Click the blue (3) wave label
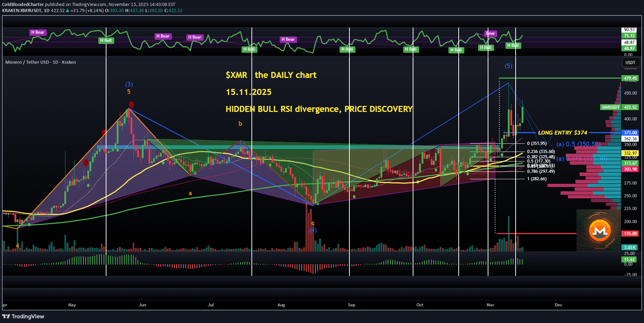The height and width of the screenshot is (323, 644). tap(129, 84)
